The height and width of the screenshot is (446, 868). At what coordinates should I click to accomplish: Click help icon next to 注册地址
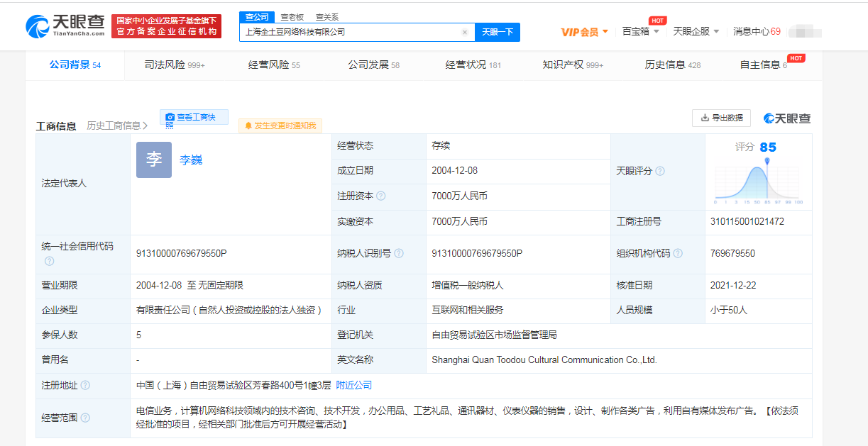click(x=85, y=386)
